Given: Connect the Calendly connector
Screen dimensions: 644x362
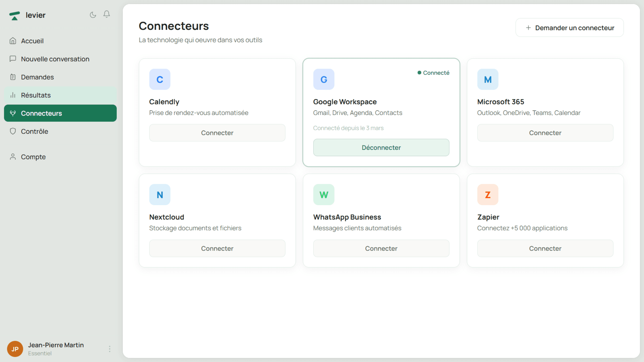Looking at the screenshot, I should point(217,133).
